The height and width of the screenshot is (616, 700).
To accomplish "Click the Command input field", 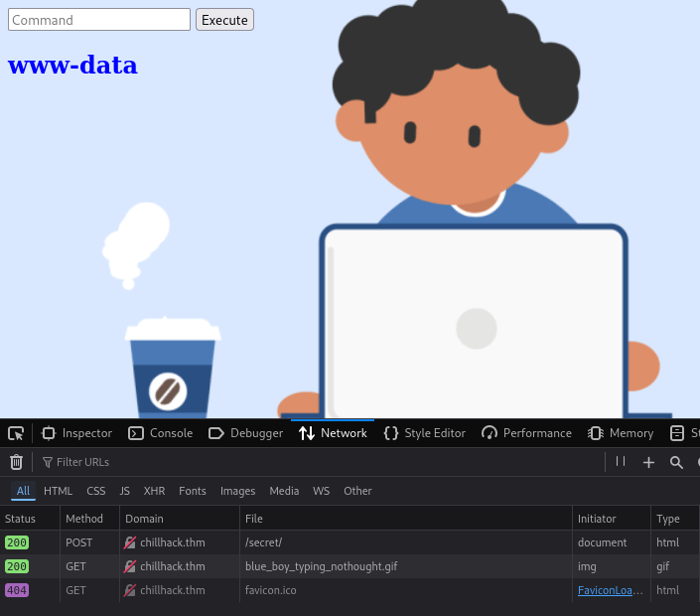I will pyautogui.click(x=99, y=20).
